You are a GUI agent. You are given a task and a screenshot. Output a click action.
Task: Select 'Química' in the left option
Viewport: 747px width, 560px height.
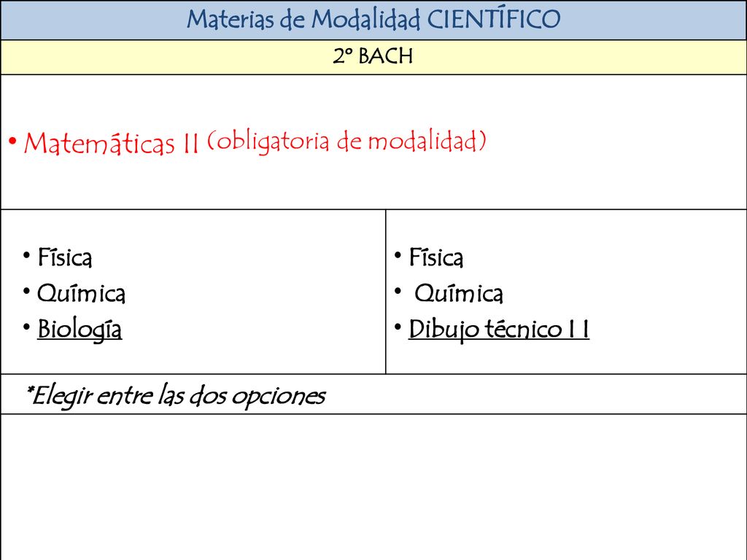click(82, 293)
